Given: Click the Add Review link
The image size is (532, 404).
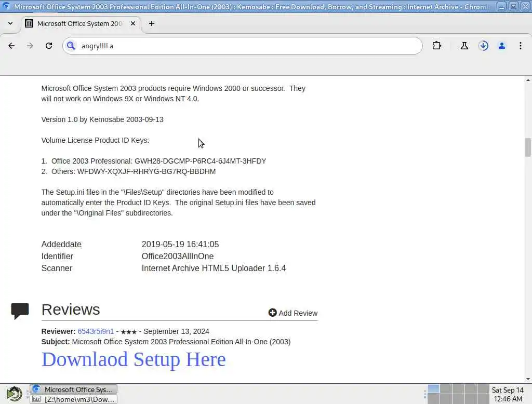Looking at the screenshot, I should [293, 313].
